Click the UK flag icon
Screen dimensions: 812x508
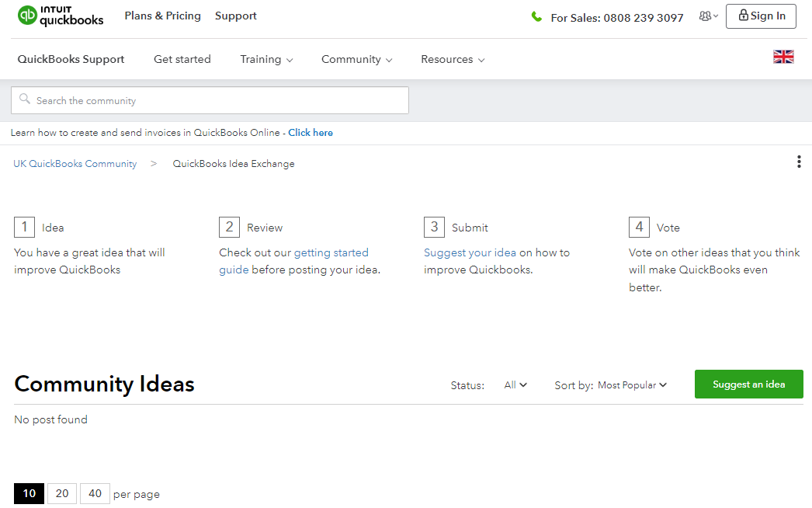tap(783, 56)
